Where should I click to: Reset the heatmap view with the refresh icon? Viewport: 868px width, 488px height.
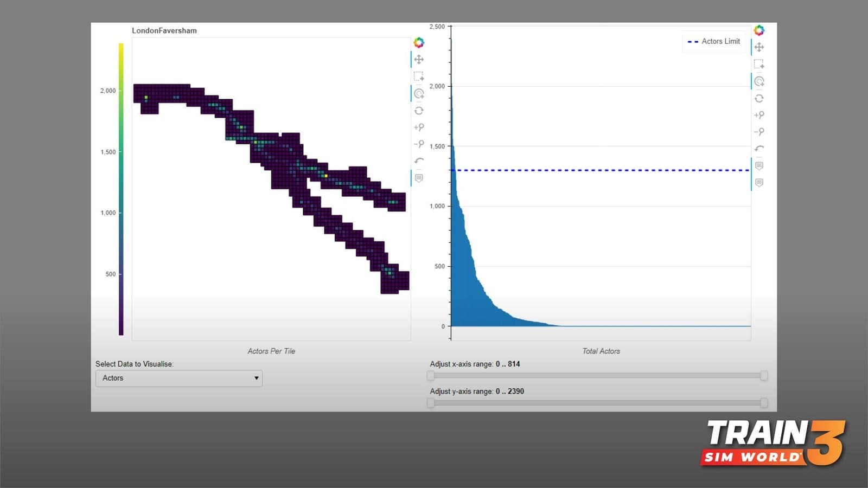click(419, 111)
